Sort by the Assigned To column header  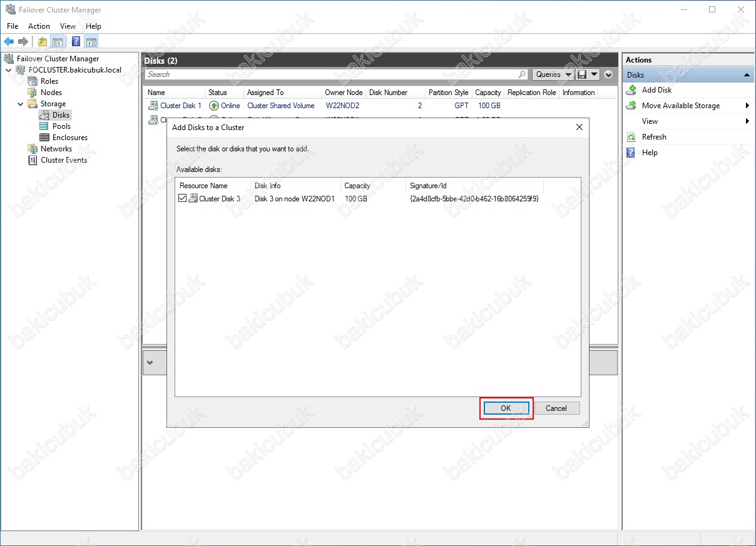(x=282, y=93)
